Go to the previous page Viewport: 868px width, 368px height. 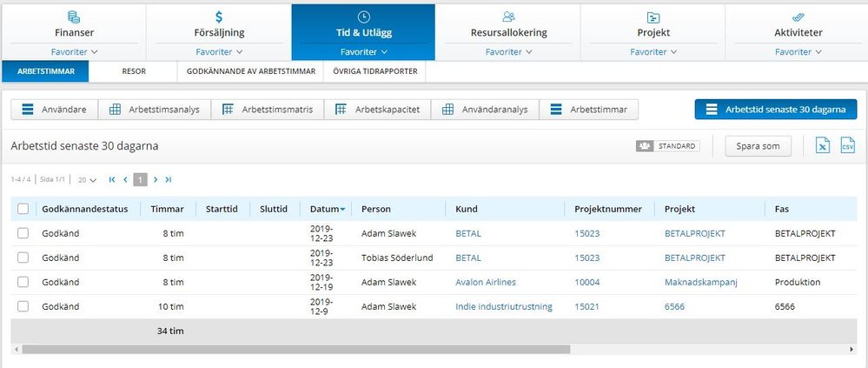point(126,179)
